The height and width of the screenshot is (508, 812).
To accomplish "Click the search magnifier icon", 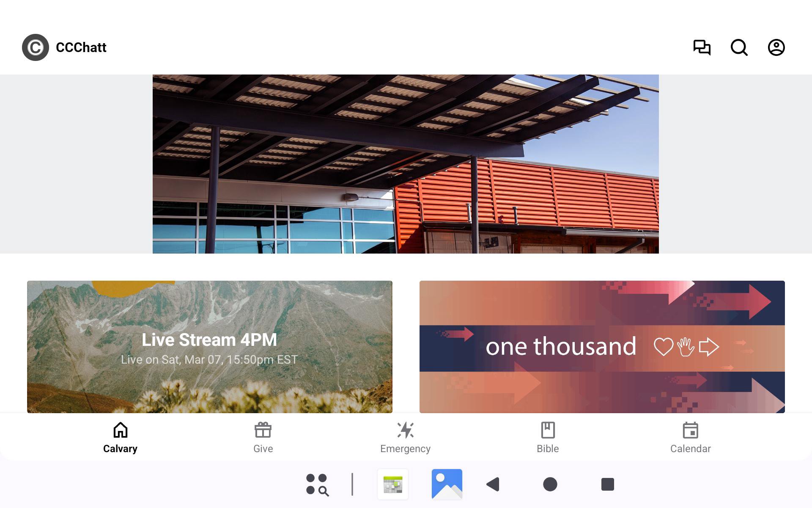I will pos(739,47).
